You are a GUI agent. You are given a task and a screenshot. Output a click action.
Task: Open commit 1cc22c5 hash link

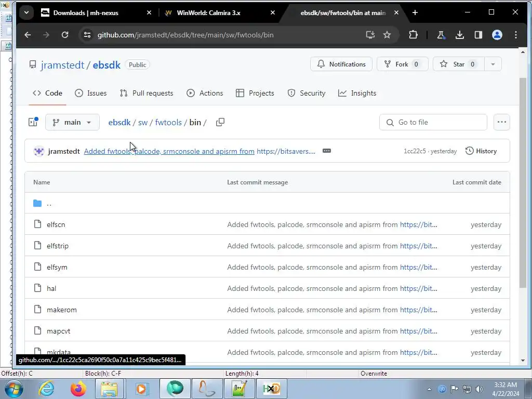415,151
